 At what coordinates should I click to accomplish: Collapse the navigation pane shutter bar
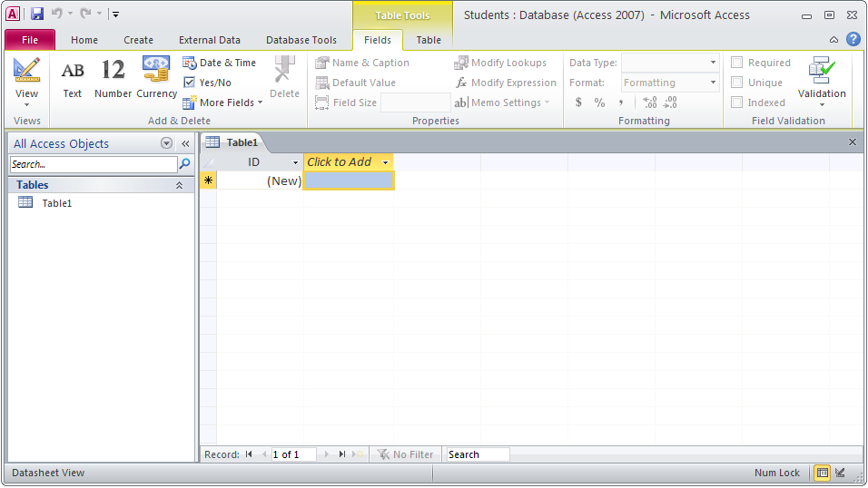pos(185,144)
